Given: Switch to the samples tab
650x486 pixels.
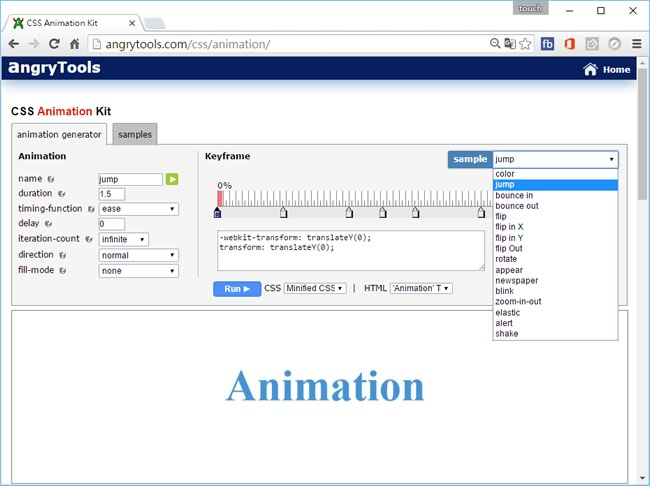Looking at the screenshot, I should [134, 135].
